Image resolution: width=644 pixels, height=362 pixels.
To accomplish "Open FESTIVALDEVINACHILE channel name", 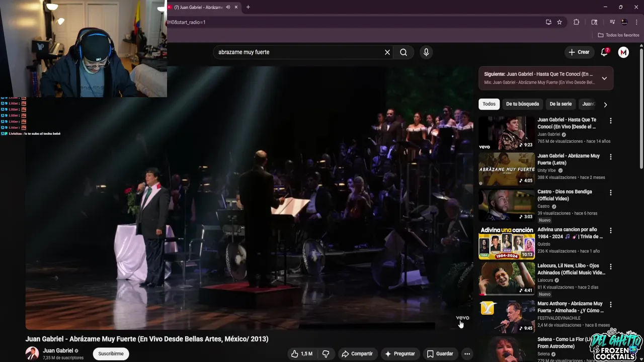I will [559, 318].
